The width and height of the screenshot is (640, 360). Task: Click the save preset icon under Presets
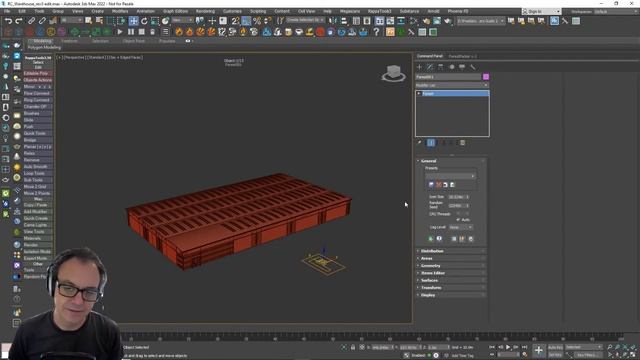click(431, 184)
